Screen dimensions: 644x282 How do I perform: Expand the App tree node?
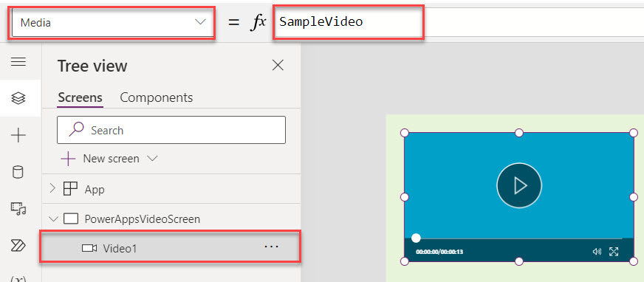52,188
